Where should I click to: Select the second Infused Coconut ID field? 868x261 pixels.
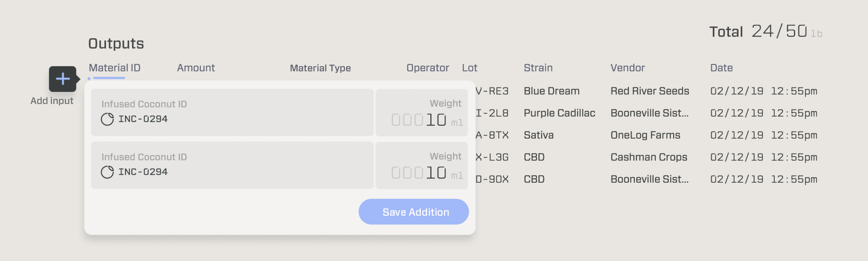pos(232,165)
